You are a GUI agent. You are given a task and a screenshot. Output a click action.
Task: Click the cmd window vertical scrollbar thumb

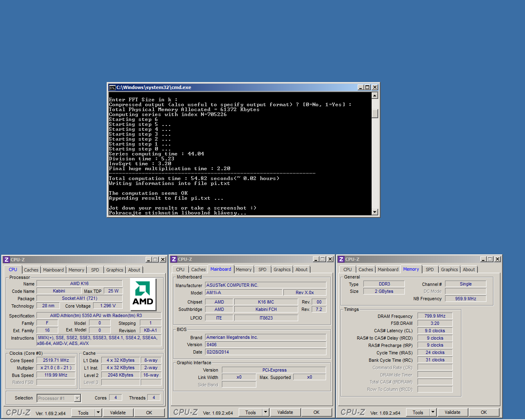click(374, 113)
